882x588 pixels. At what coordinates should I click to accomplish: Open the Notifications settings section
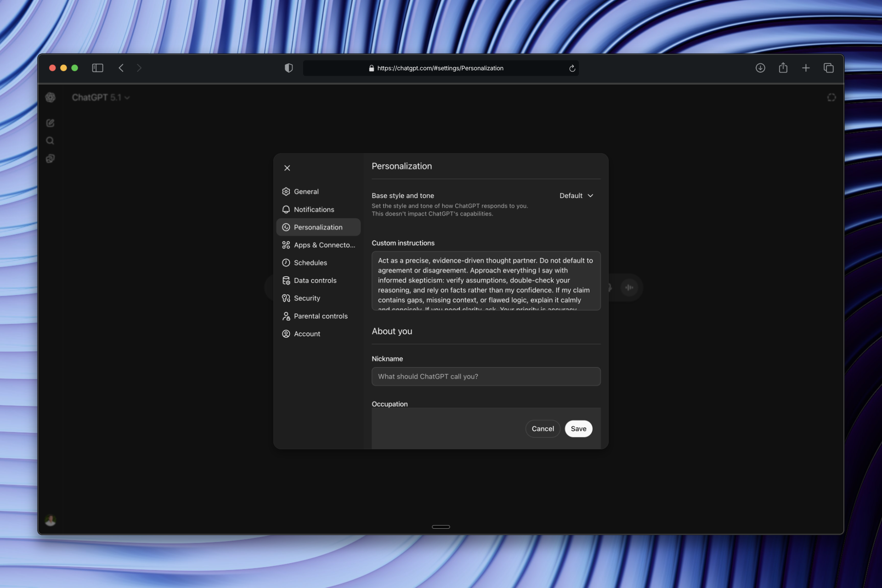coord(314,209)
